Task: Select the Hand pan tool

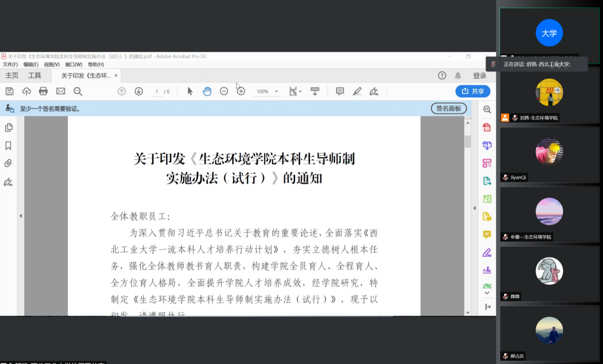Action: coord(207,91)
